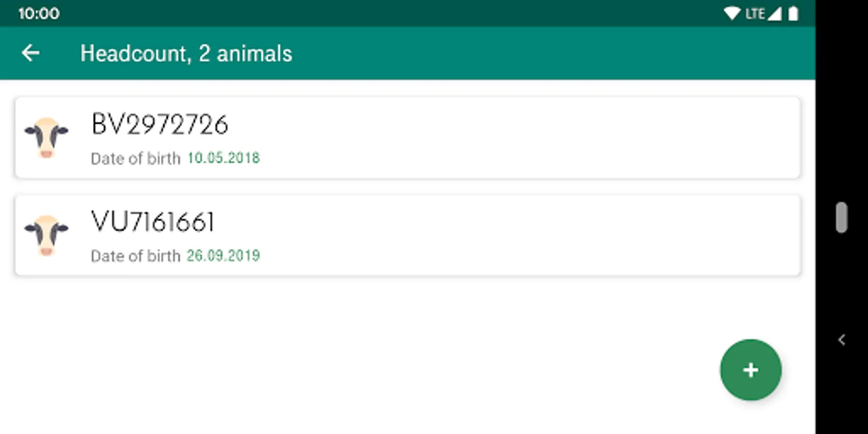Screen dimensions: 868x434
Task: Click the Wi-Fi status icon
Action: [732, 14]
